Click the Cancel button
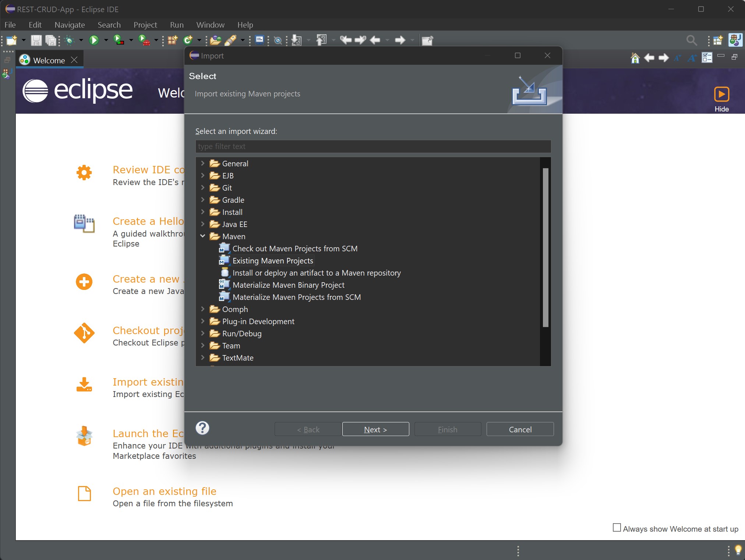Screen dimensions: 745x560 coord(520,429)
